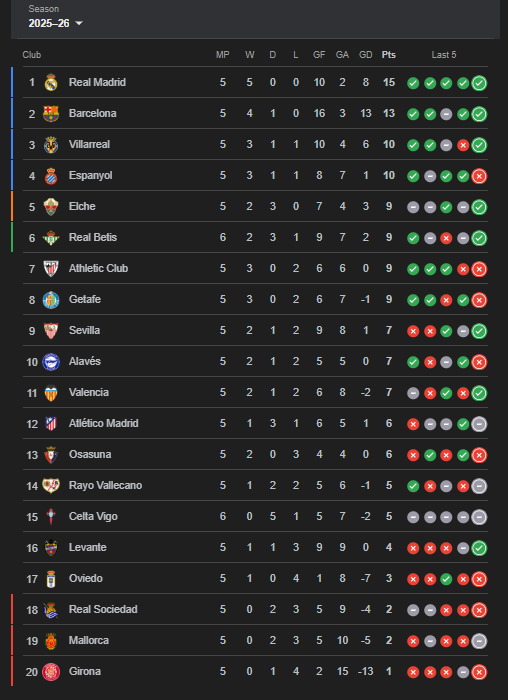Click the Atlético Madrid crest

point(51,423)
